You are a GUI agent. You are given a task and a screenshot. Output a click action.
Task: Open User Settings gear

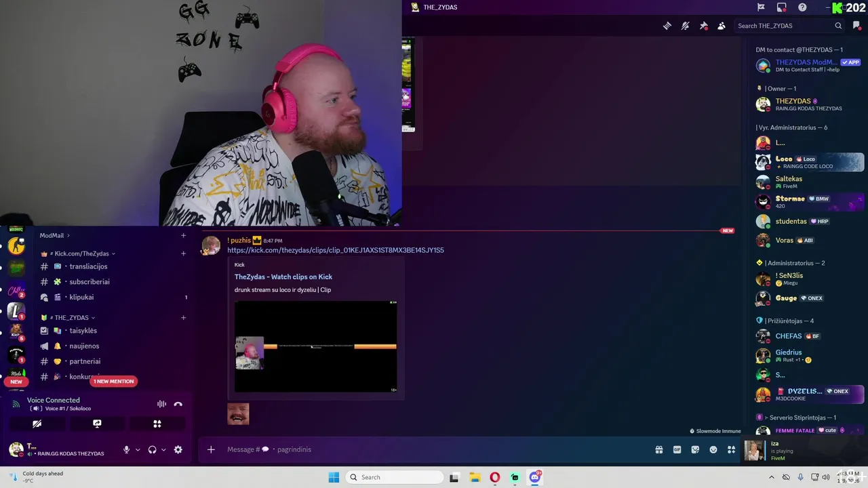(x=178, y=449)
